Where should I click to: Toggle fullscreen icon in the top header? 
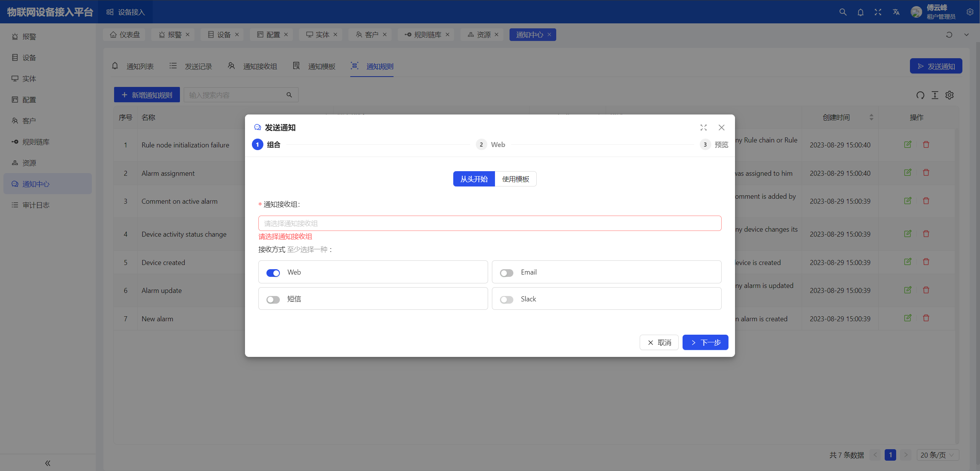pyautogui.click(x=878, y=12)
